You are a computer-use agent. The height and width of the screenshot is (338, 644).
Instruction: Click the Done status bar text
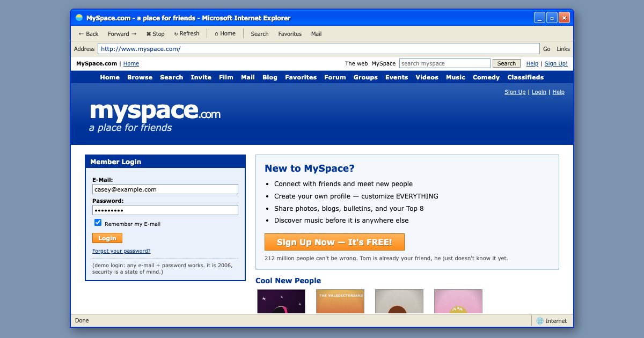[82, 321]
